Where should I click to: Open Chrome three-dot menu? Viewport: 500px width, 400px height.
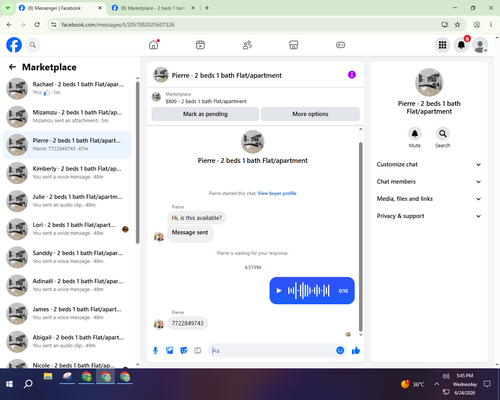pyautogui.click(x=491, y=24)
